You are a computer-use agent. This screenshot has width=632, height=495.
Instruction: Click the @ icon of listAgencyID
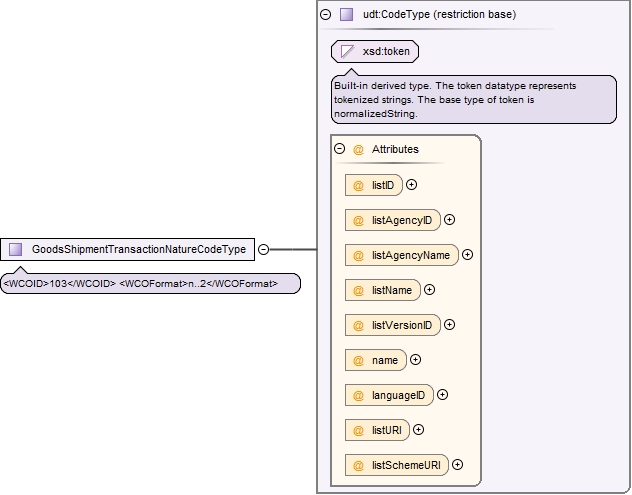(358, 220)
